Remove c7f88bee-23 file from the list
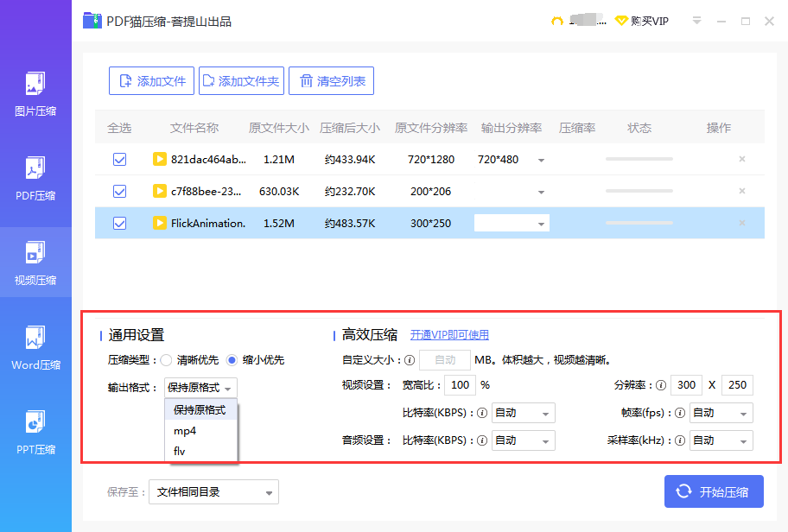788x532 pixels. 741,191
